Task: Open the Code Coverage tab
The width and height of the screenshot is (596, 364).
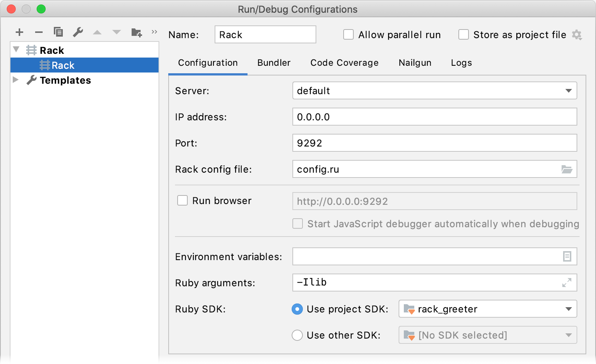Action: click(344, 63)
